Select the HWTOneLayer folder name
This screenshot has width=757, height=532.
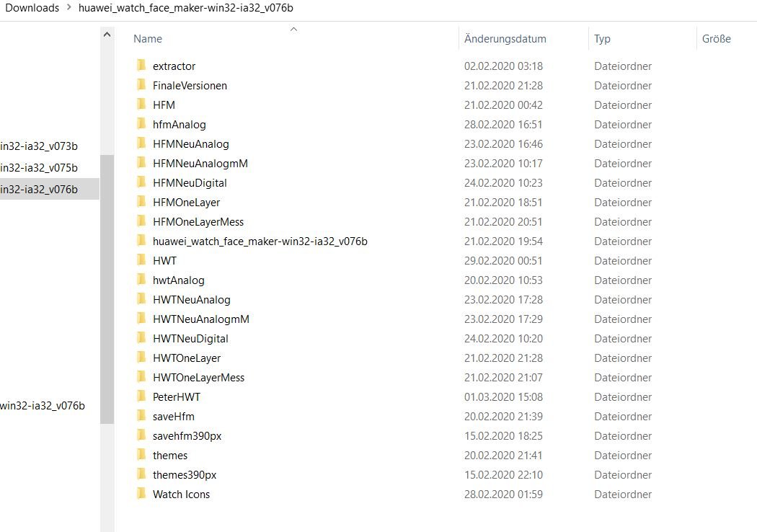186,358
